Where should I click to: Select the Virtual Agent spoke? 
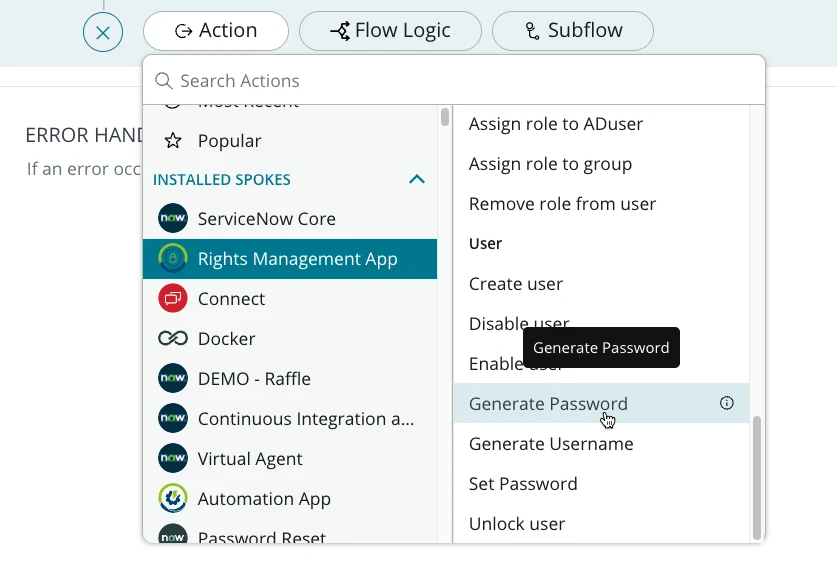[x=290, y=459]
